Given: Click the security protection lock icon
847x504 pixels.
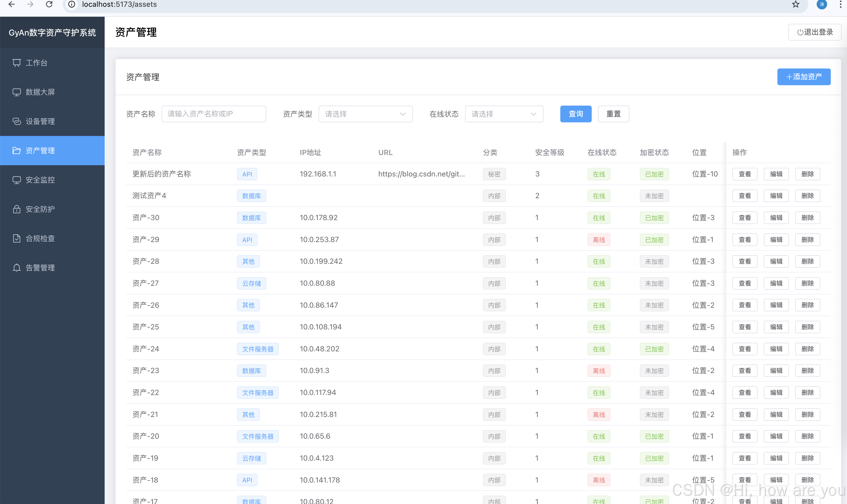Looking at the screenshot, I should [16, 209].
